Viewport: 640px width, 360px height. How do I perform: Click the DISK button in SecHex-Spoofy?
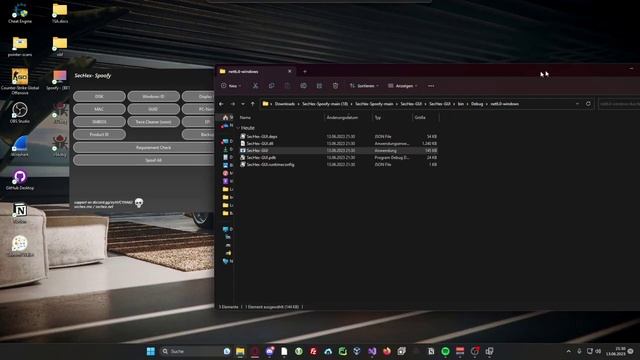[x=99, y=96]
